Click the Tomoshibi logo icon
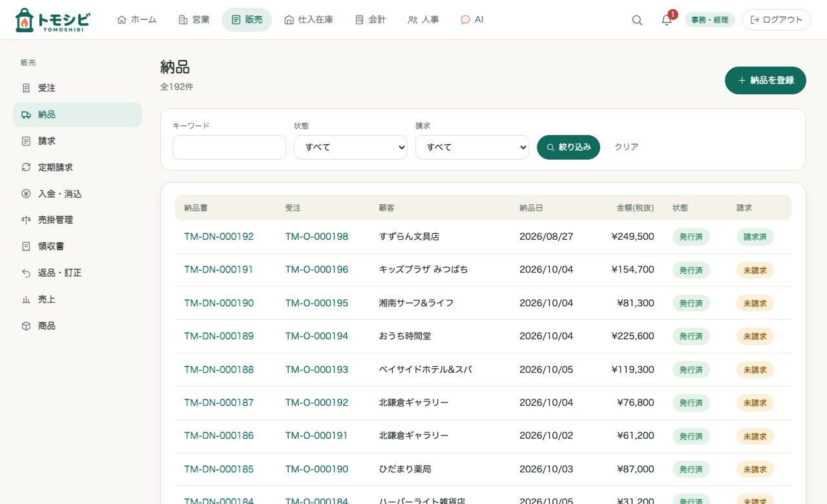Viewport: 827px width, 504px height. (24, 20)
